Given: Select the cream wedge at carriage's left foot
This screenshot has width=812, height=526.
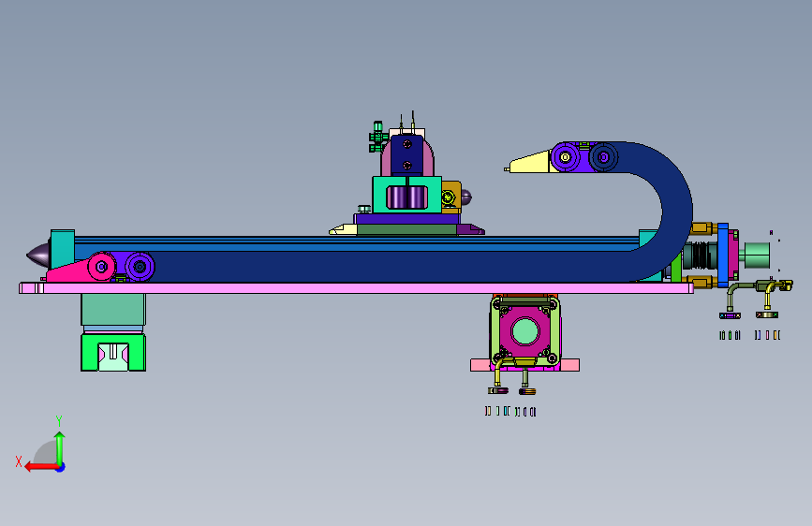Looking at the screenshot, I should 343,229.
